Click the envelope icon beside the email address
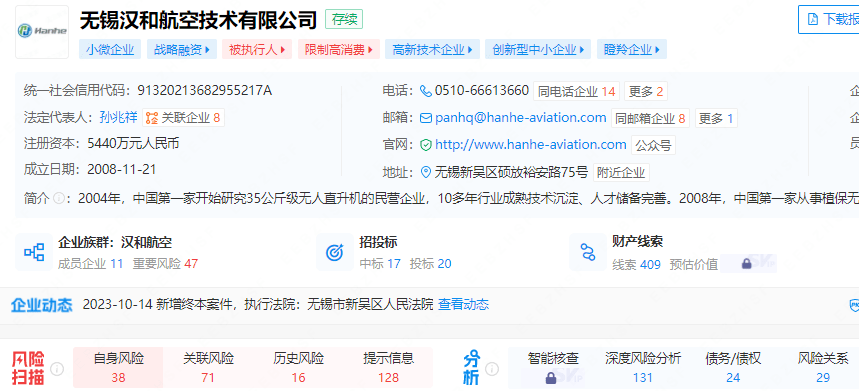 [426, 118]
